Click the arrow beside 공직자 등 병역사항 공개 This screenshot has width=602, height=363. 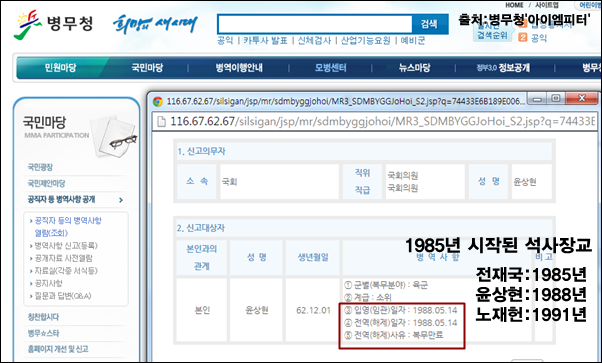(x=121, y=200)
